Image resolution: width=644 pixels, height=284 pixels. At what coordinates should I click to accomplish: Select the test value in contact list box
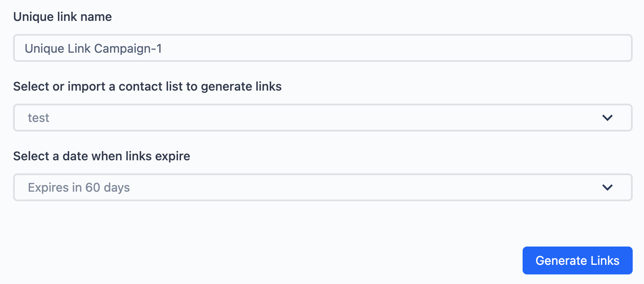[38, 118]
